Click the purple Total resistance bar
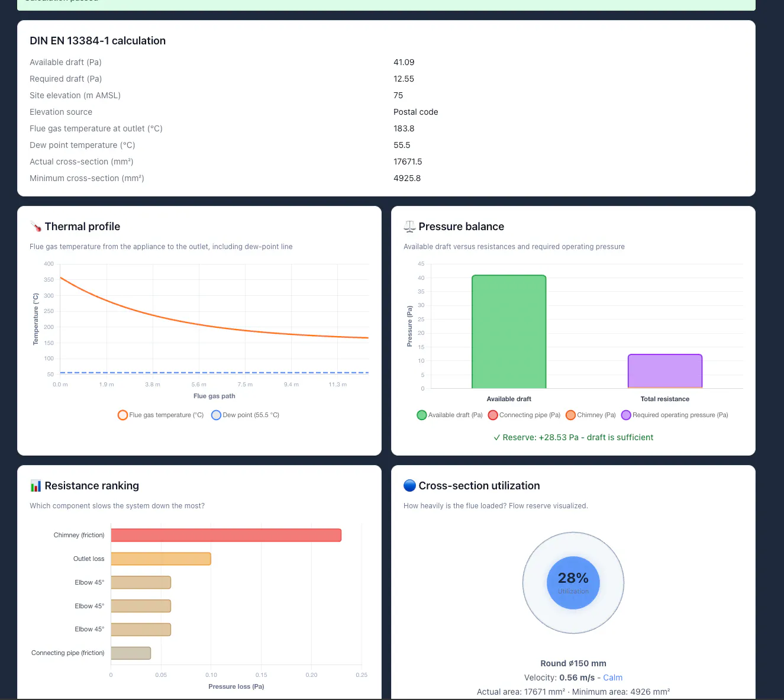 pos(665,371)
